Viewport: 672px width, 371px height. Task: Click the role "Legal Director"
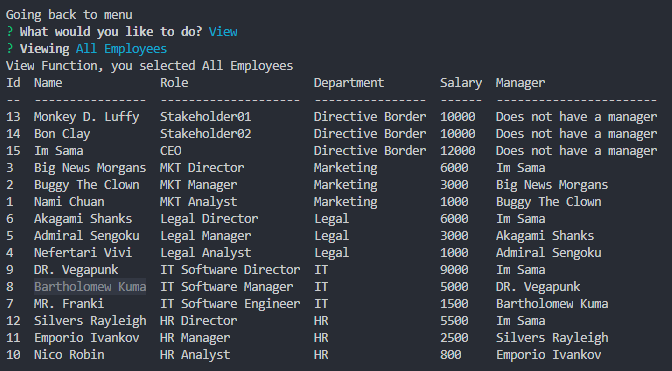coord(209,219)
